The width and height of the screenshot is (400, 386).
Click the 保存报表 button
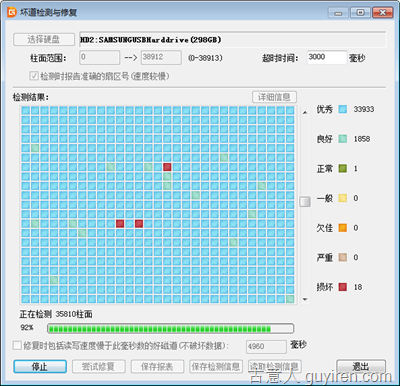pyautogui.click(x=157, y=367)
